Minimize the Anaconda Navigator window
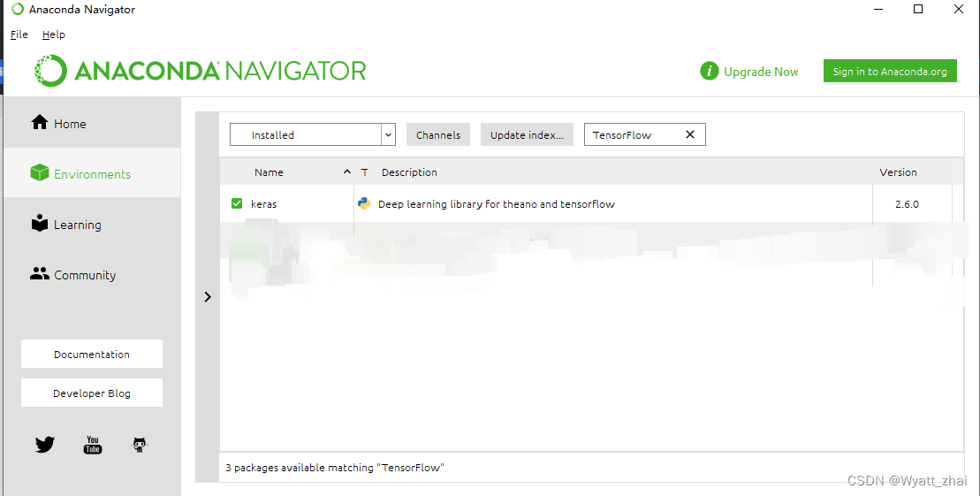 879,9
